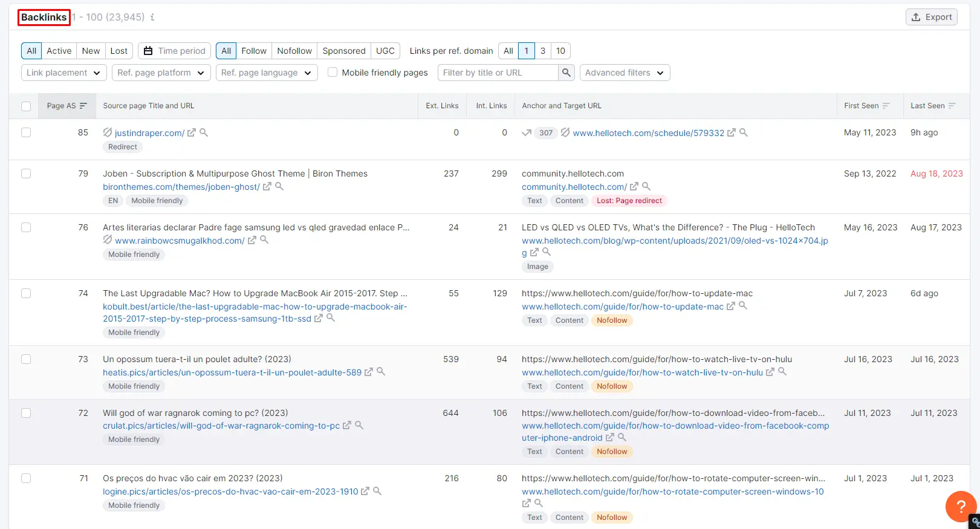
Task: Click the Ext. Links column header
Action: (x=442, y=106)
